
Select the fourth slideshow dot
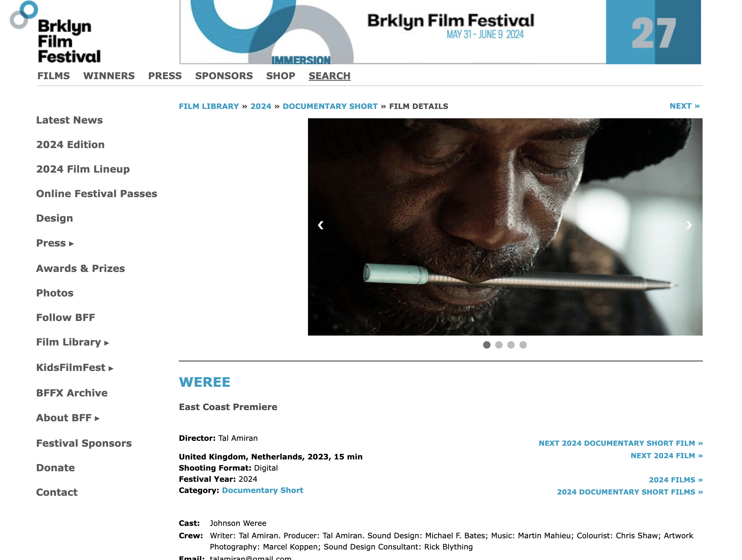pyautogui.click(x=523, y=345)
